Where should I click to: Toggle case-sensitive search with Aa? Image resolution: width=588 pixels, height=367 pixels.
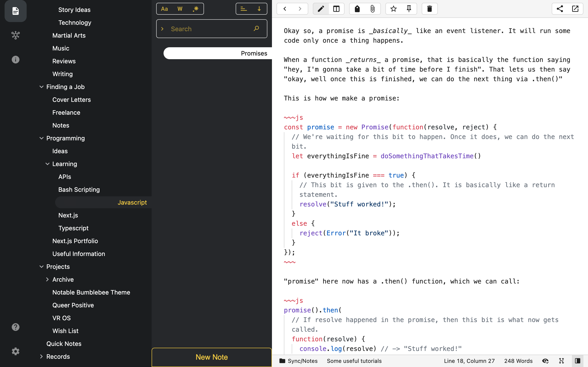click(x=164, y=8)
